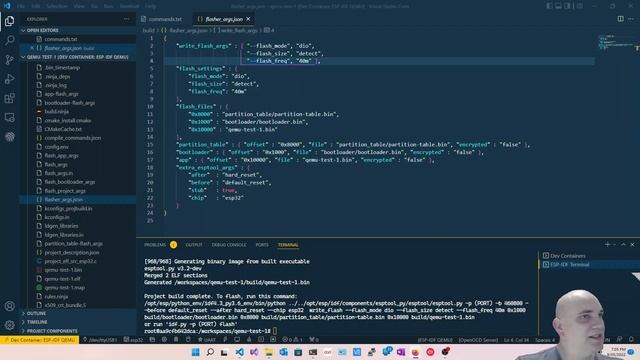Image resolution: width=640 pixels, height=360 pixels.
Task: Open notifications bell in status bar
Action: [631, 340]
